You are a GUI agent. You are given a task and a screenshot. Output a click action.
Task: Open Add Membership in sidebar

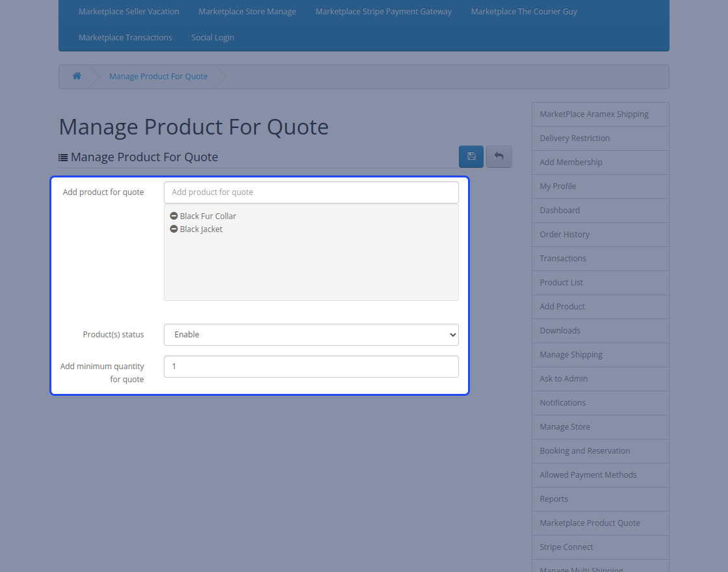(x=601, y=162)
